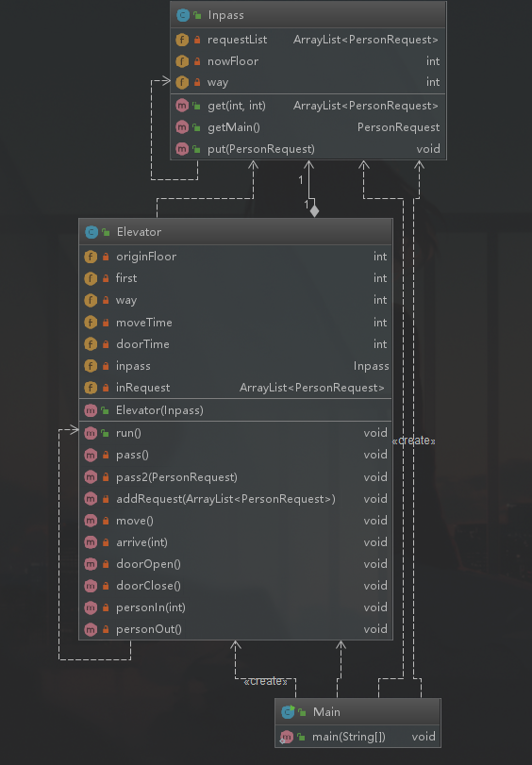Click the method icon beside get(int, int)

click(182, 106)
